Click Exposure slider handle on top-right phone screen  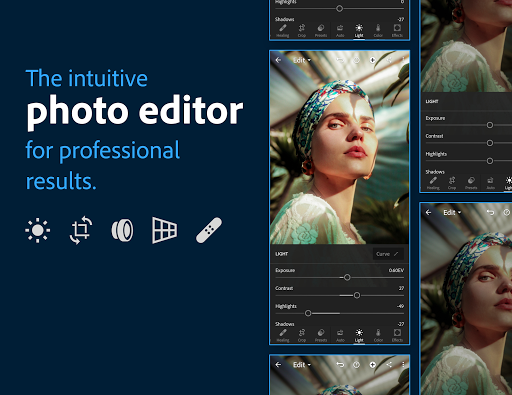[490, 125]
